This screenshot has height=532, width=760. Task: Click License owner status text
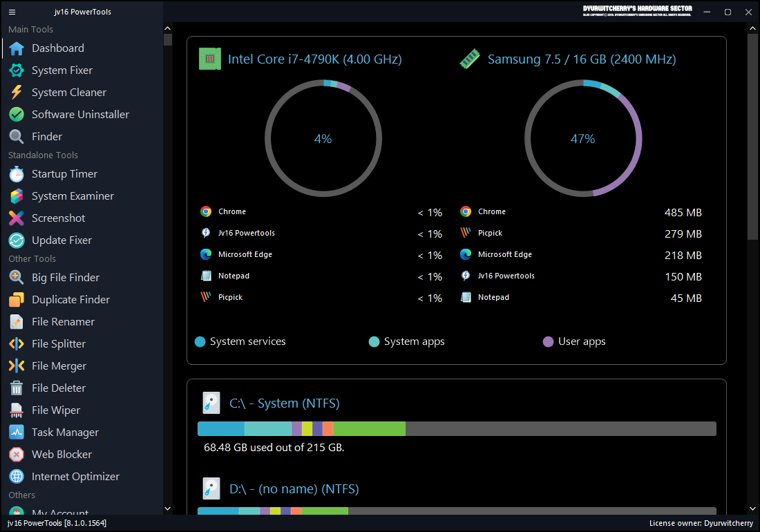pyautogui.click(x=701, y=523)
